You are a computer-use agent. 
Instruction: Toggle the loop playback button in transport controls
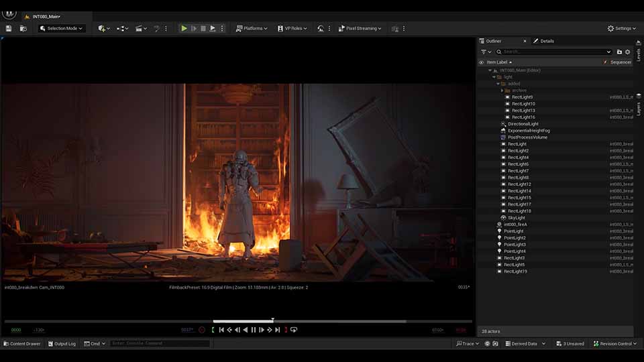(294, 330)
